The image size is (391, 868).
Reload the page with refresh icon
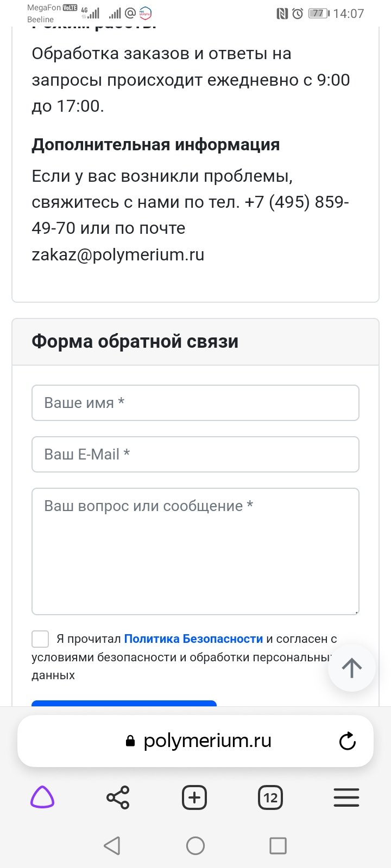pyautogui.click(x=347, y=741)
